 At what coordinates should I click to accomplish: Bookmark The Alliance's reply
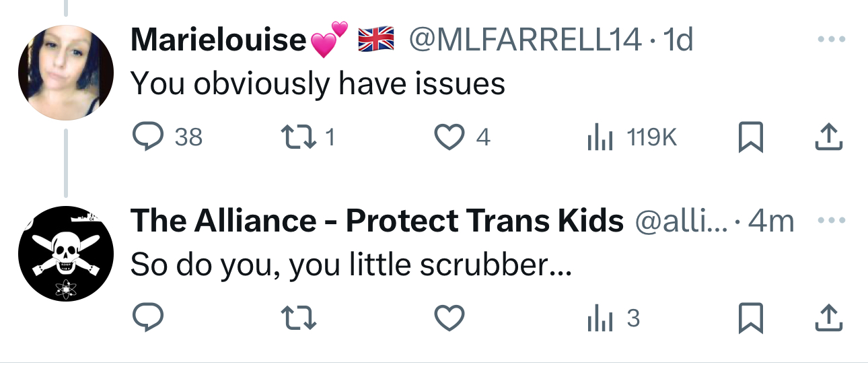click(750, 318)
